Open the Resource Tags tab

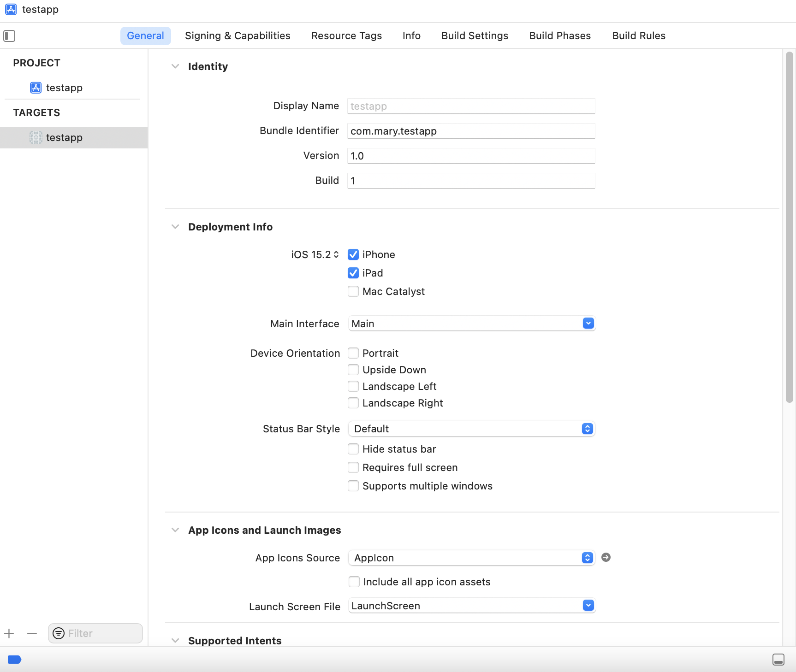(x=346, y=35)
